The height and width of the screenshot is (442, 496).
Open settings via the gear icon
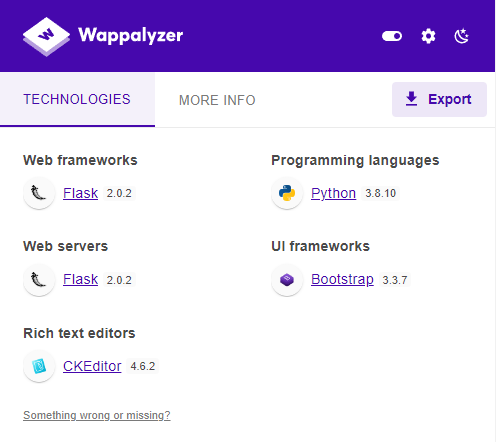tap(428, 36)
